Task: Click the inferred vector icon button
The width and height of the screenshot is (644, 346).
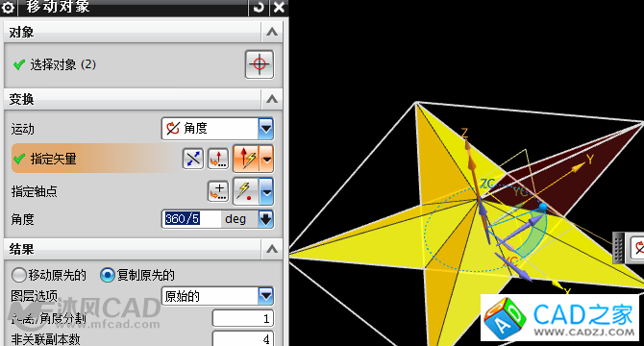Action: pos(247,159)
